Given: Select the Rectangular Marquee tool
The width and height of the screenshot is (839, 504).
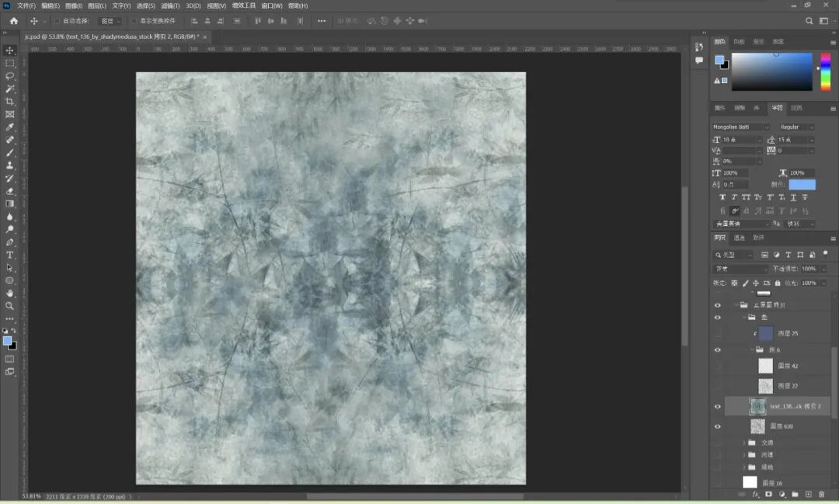Looking at the screenshot, I should [9, 63].
